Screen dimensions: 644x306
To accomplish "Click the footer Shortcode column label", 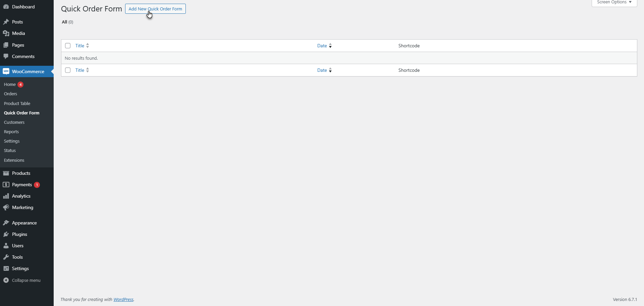I will (409, 70).
